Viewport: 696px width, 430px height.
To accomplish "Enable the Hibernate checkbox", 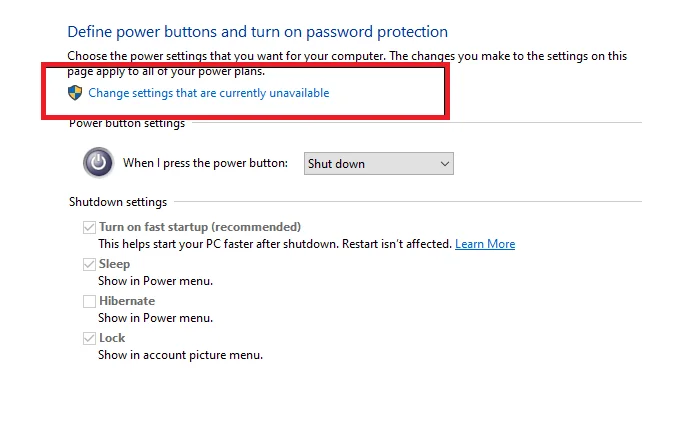I will pyautogui.click(x=90, y=301).
